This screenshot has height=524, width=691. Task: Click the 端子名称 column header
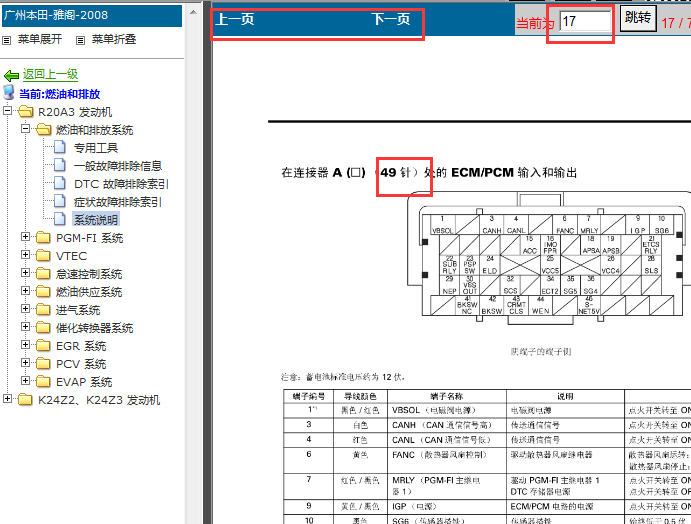pos(447,396)
